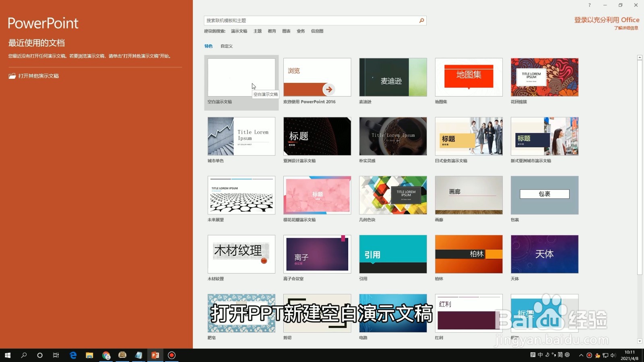644x362 pixels.
Task: Select the 画廊 template thumbnail
Action: 469,195
